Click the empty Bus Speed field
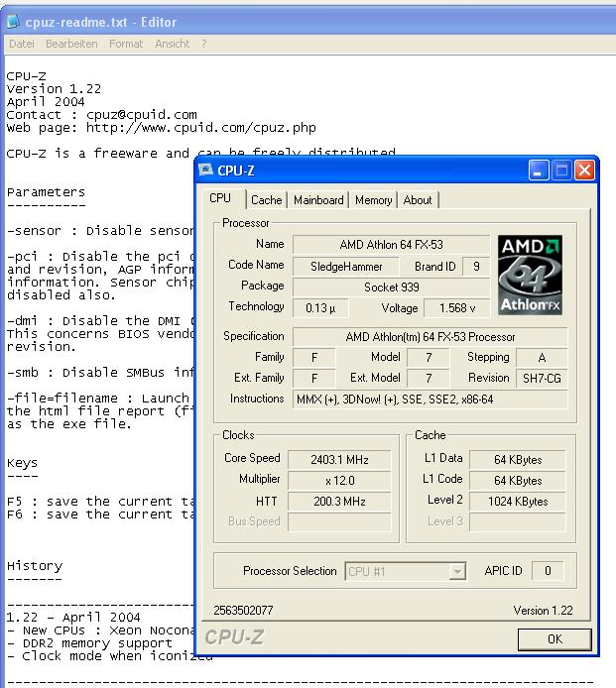Viewport: 616px width, 688px height. coord(339,522)
